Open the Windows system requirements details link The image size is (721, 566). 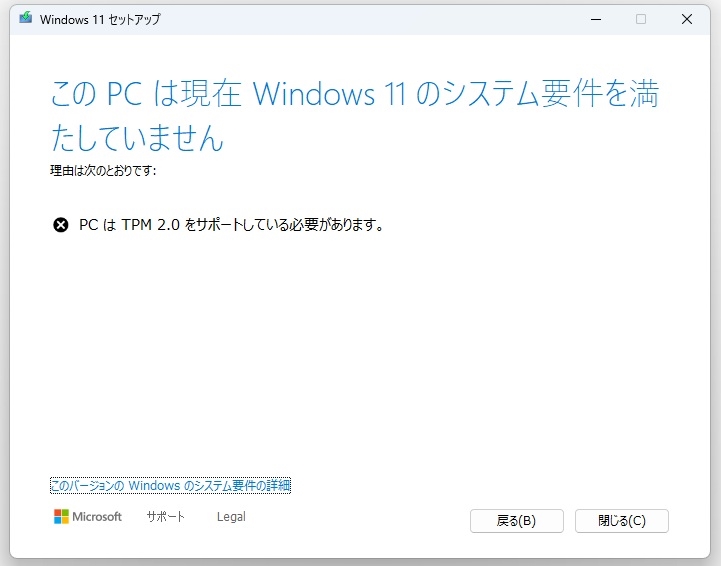170,486
